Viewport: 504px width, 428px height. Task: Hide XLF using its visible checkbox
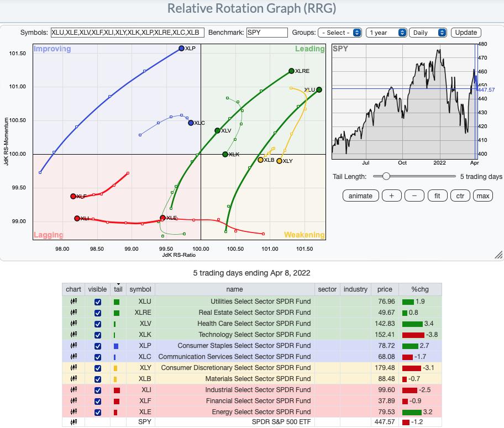[x=98, y=401]
